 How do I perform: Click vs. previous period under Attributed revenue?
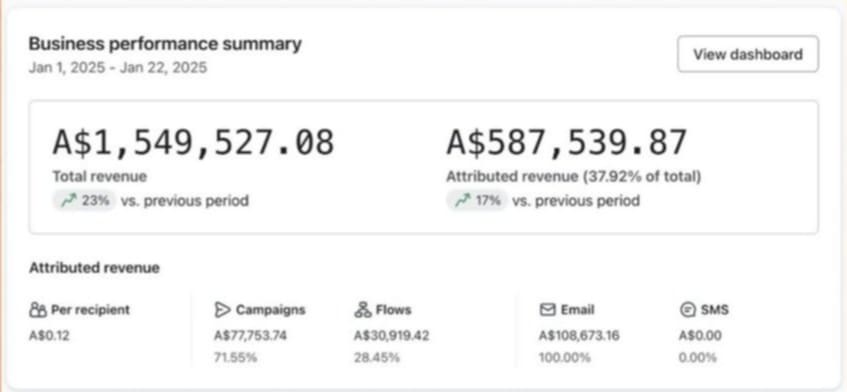coord(576,201)
